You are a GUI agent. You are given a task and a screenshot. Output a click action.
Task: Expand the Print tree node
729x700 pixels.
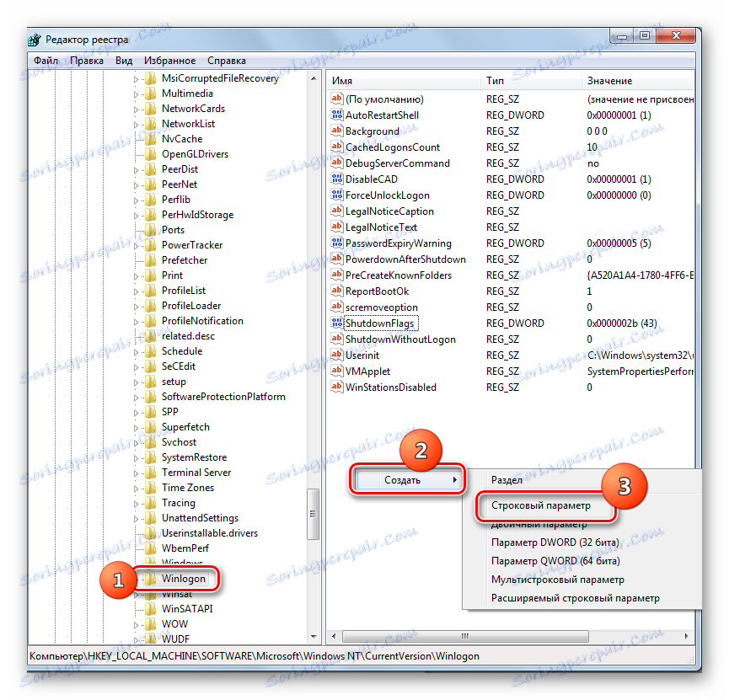click(137, 276)
